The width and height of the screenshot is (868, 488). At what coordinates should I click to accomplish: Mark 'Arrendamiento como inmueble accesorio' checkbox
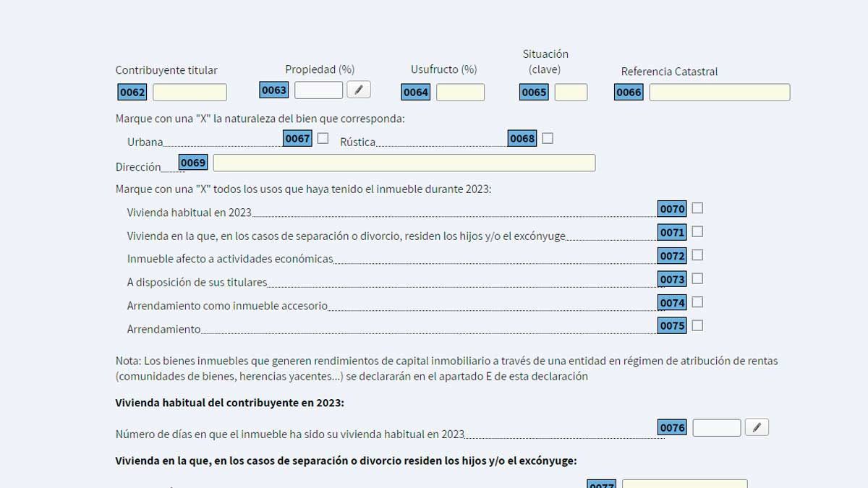697,302
